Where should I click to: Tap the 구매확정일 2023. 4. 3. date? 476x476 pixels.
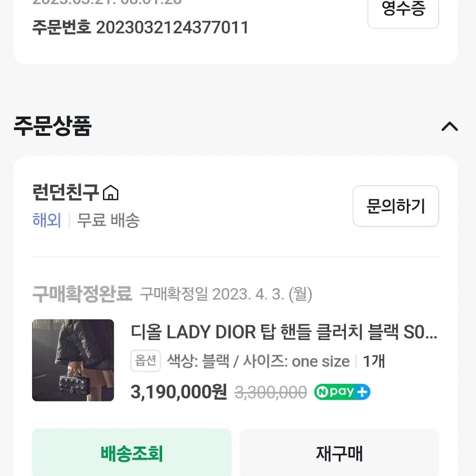[226, 294]
